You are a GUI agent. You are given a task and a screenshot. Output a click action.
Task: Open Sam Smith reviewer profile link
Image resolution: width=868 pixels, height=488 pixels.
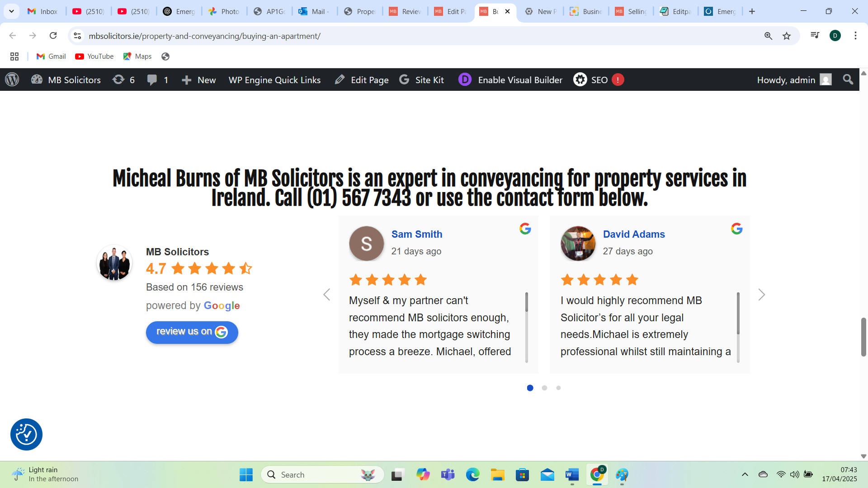point(416,234)
